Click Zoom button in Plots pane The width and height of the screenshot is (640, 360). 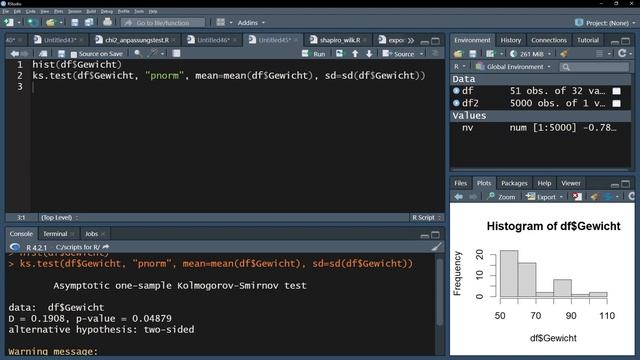(502, 197)
